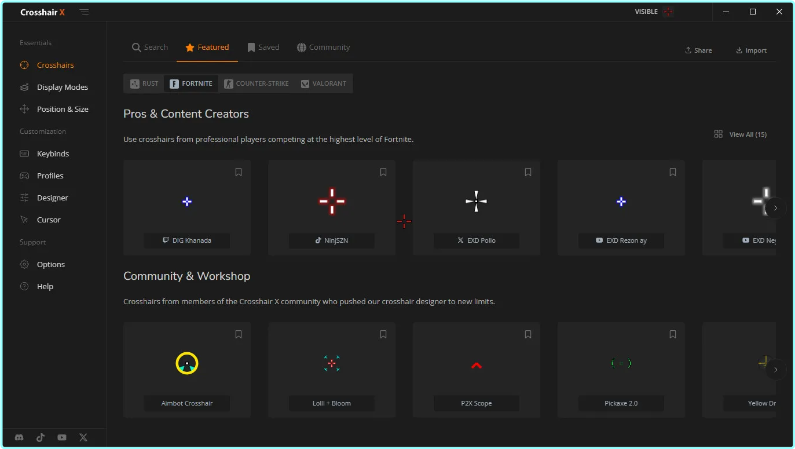
Task: Click View All (15) link
Action: click(x=741, y=134)
